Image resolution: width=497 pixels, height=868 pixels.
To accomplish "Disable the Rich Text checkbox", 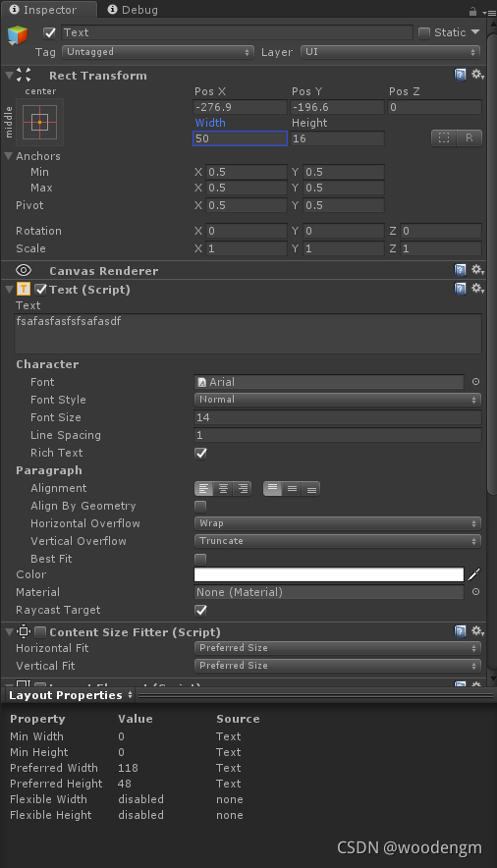I will (x=201, y=453).
